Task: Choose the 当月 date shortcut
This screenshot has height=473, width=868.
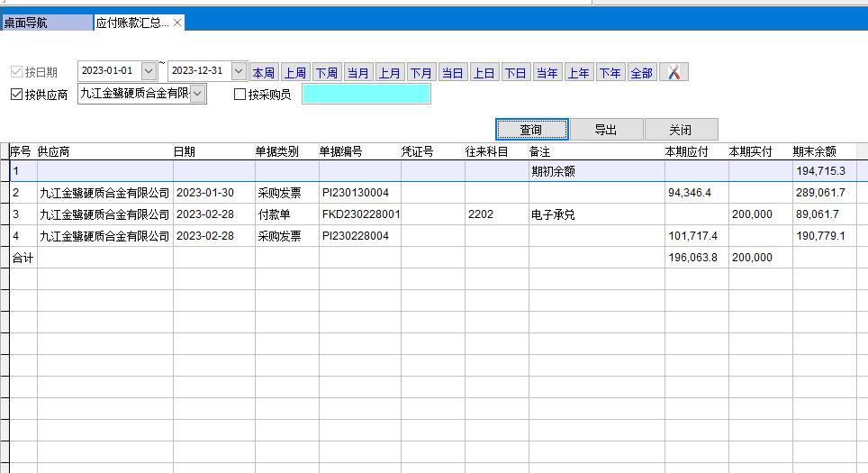Action: tap(357, 73)
